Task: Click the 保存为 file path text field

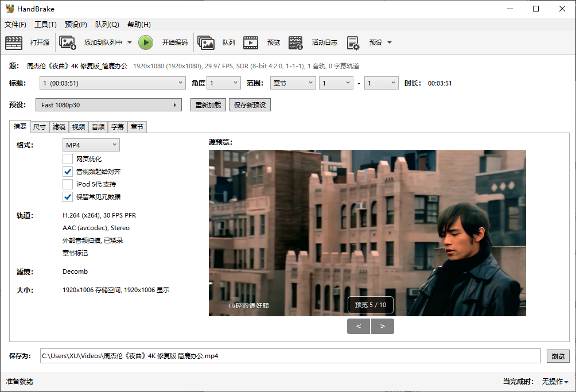Action: (x=290, y=356)
